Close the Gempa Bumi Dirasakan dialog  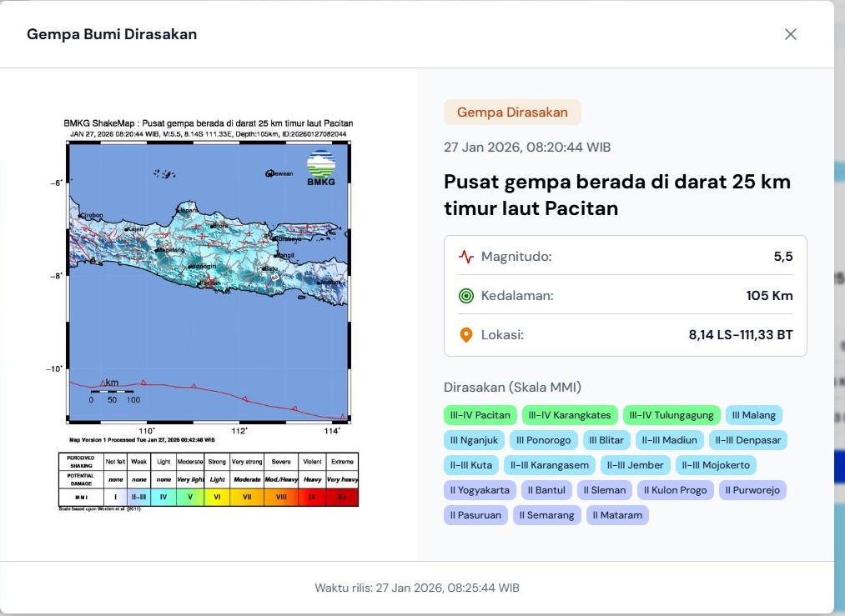point(790,34)
